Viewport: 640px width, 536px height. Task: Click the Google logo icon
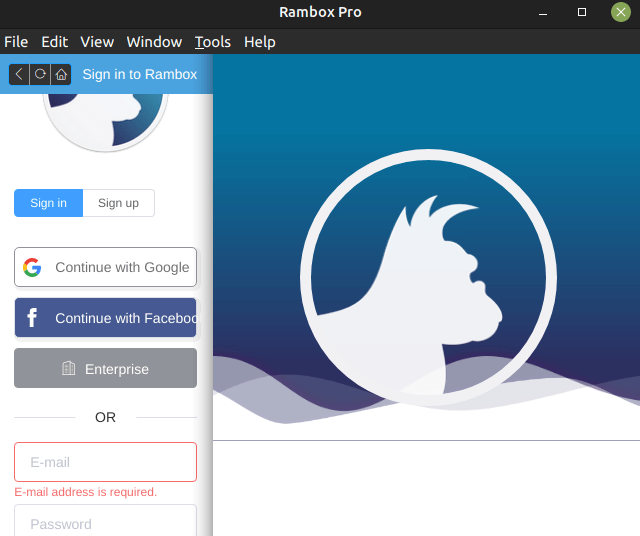[32, 267]
